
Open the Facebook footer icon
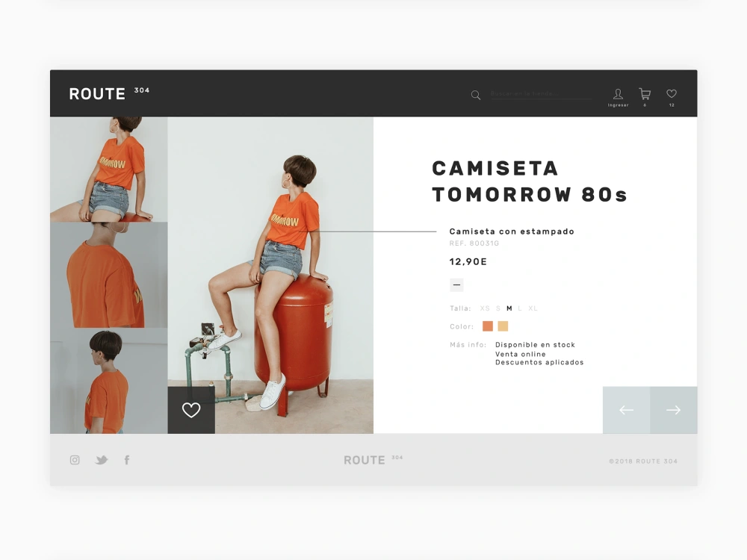(127, 460)
